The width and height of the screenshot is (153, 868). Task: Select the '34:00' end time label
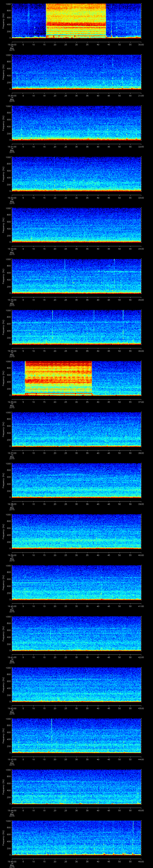(x=141, y=249)
